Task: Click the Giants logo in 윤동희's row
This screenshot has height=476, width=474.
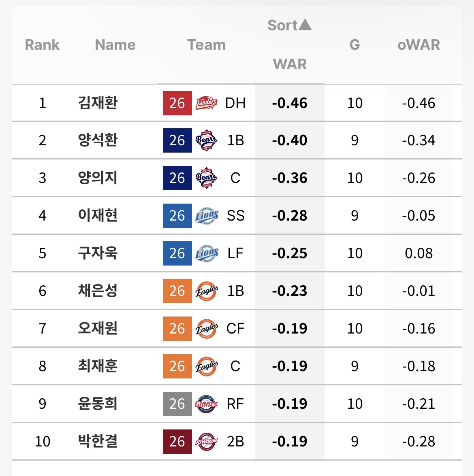Action: click(206, 404)
